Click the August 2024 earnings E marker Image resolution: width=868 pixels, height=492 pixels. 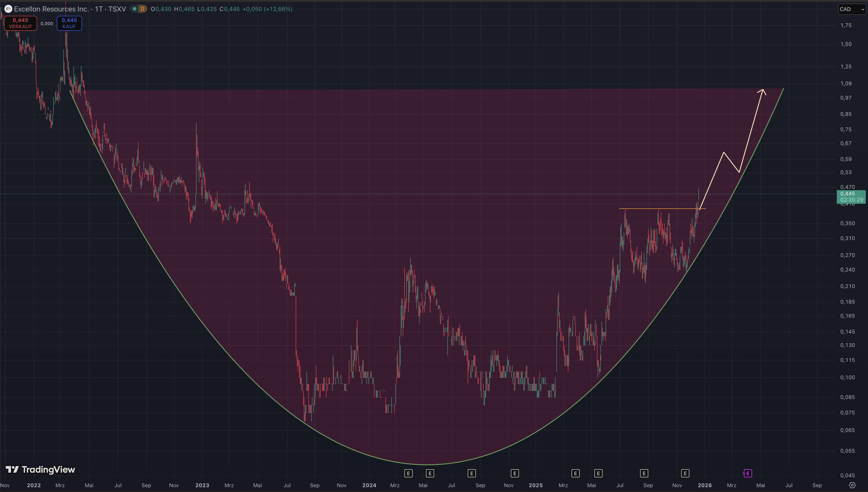[x=472, y=473]
